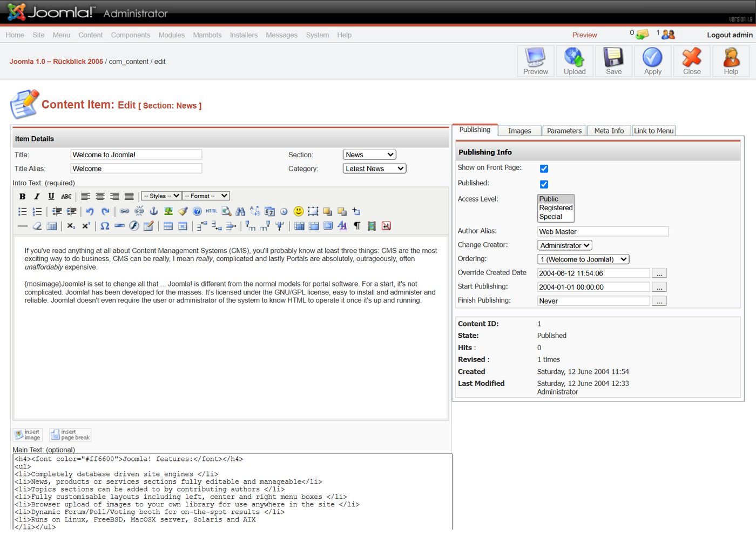Toggle the Published checkbox

point(544,184)
